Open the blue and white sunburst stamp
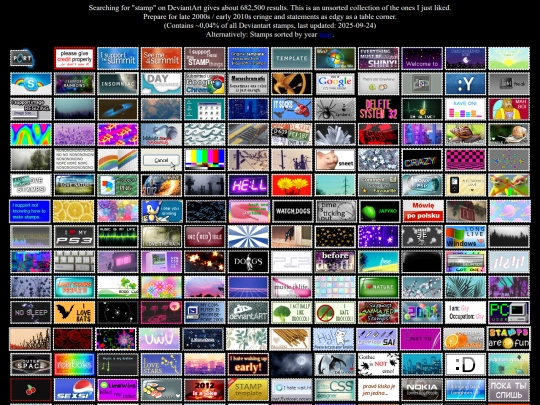 [248, 237]
